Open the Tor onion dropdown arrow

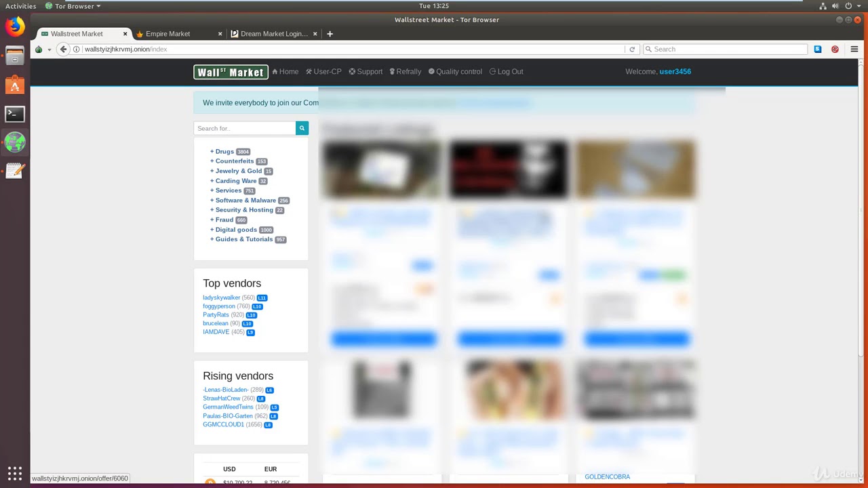click(49, 49)
